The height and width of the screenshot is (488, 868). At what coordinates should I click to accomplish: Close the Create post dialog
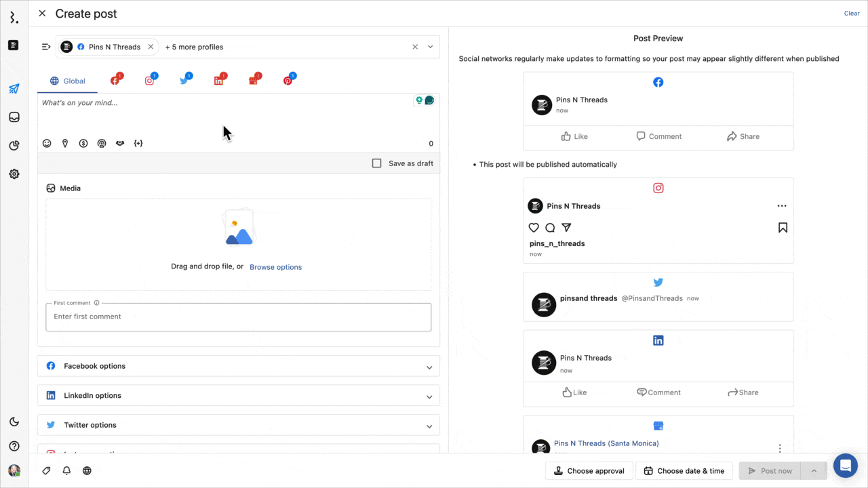pos(42,14)
